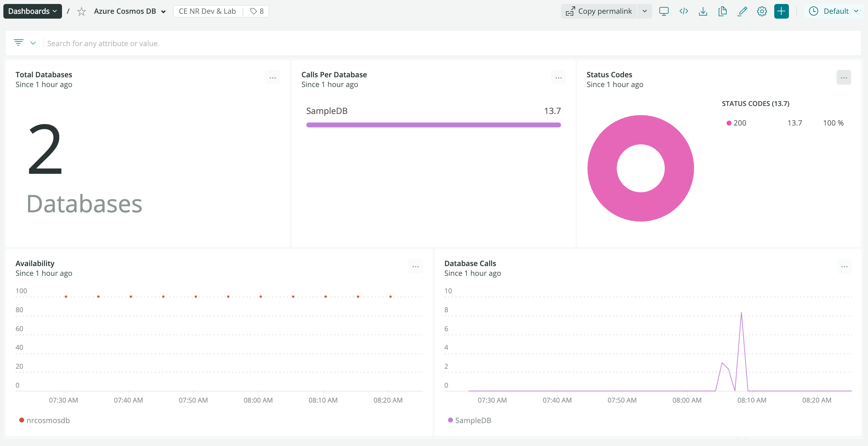868x446 pixels.
Task: Open the Dashboards dropdown menu
Action: [32, 12]
